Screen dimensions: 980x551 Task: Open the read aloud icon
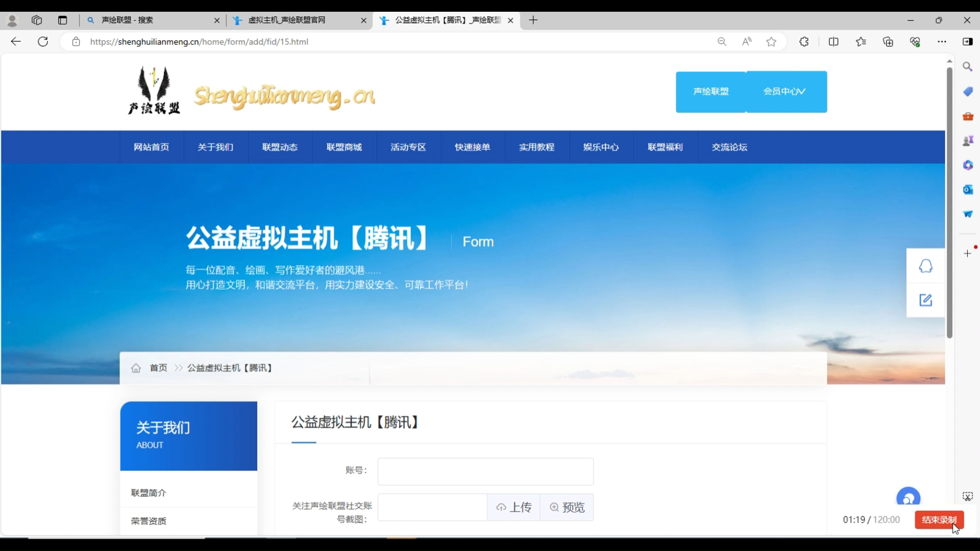pos(747,42)
